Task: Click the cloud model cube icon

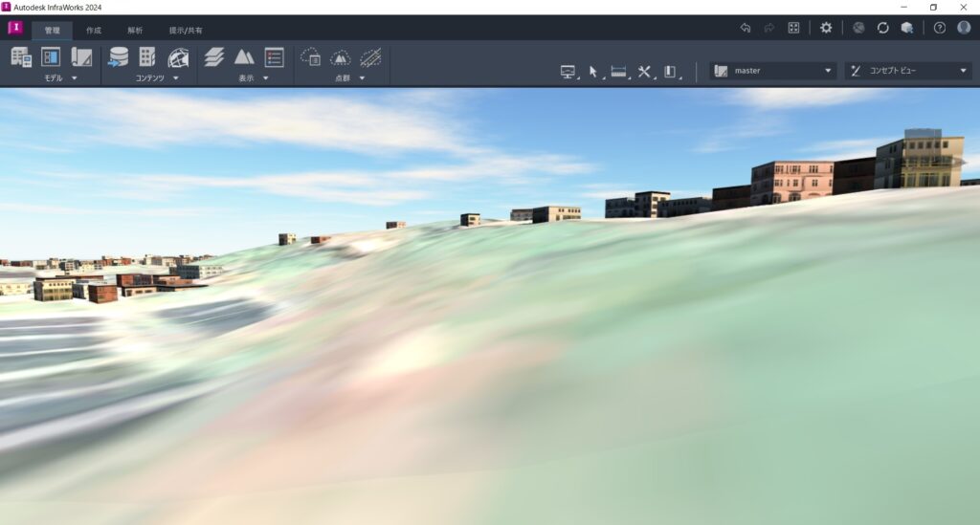Action: 907,28
